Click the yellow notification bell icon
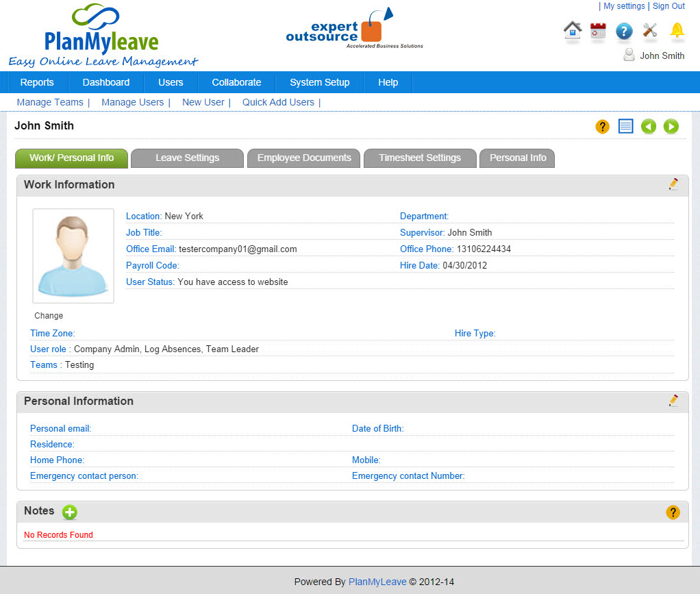700x594 pixels. click(677, 30)
